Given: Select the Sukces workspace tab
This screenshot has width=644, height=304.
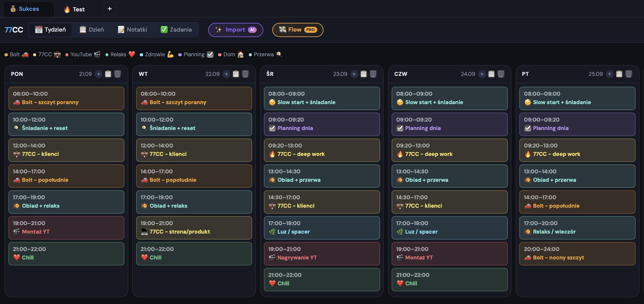Looking at the screenshot, I should (29, 9).
